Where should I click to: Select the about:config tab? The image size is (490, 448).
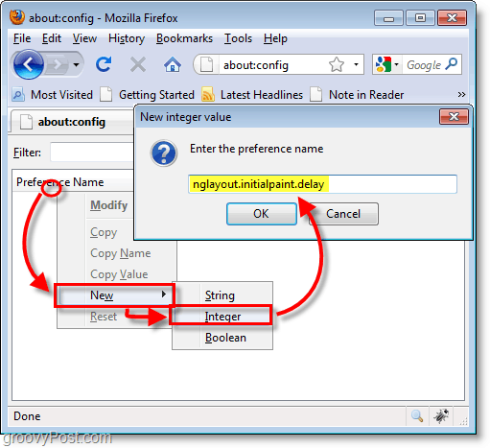[x=71, y=122]
